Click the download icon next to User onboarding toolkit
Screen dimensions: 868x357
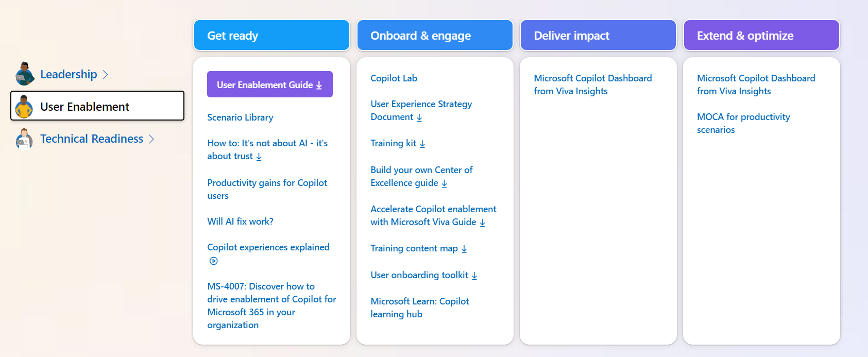[x=474, y=275]
